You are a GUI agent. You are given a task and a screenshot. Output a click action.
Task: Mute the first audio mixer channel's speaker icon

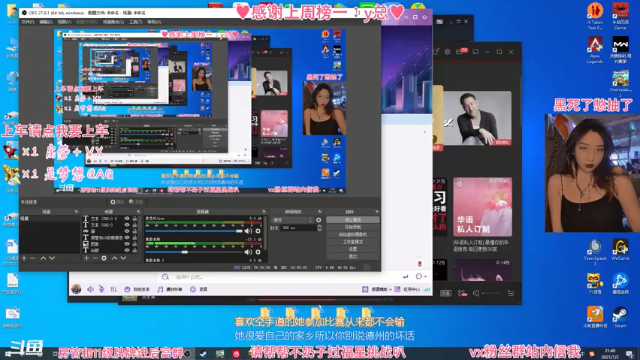pyautogui.click(x=248, y=231)
